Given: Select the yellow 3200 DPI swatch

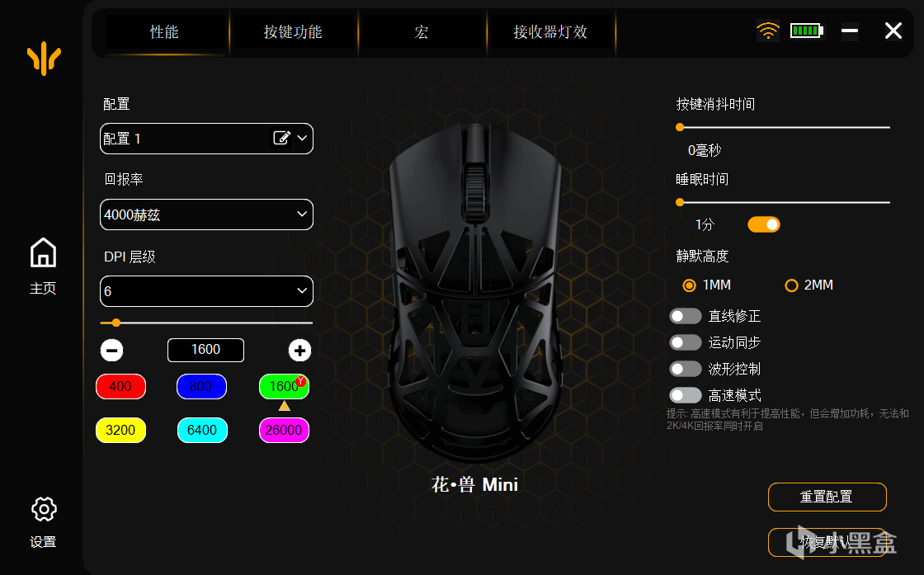Looking at the screenshot, I should 120,430.
